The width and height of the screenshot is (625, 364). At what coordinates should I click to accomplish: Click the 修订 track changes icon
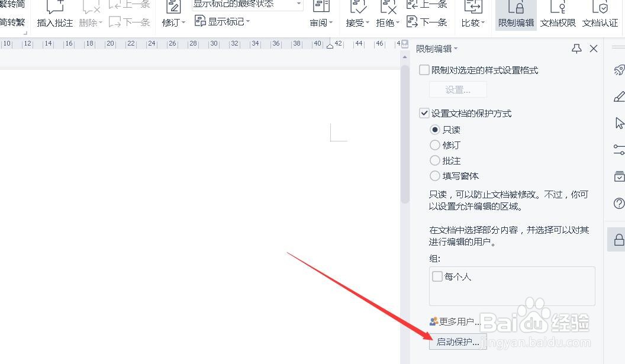(173, 7)
